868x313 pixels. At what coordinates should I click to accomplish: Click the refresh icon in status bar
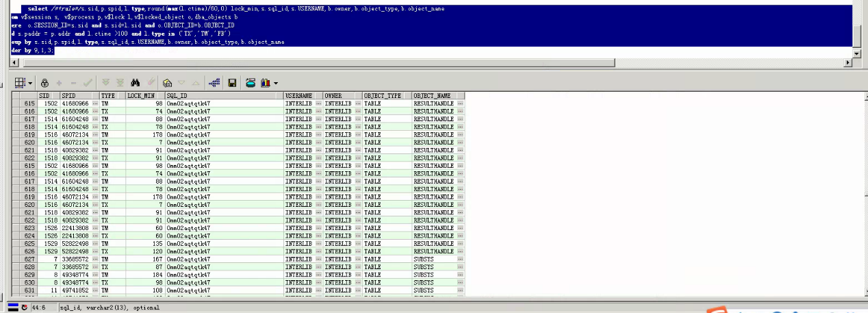pyautogui.click(x=25, y=308)
